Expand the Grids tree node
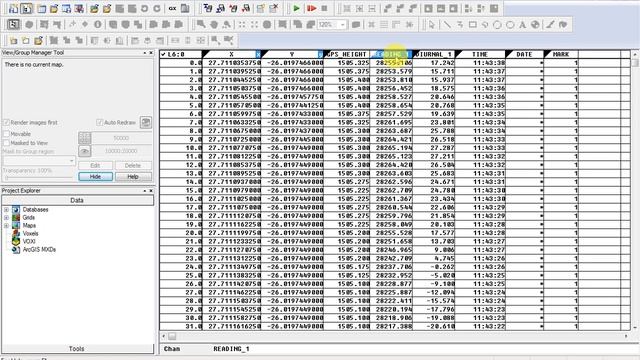Image resolution: width=640 pixels, height=360 pixels. click(x=6, y=218)
